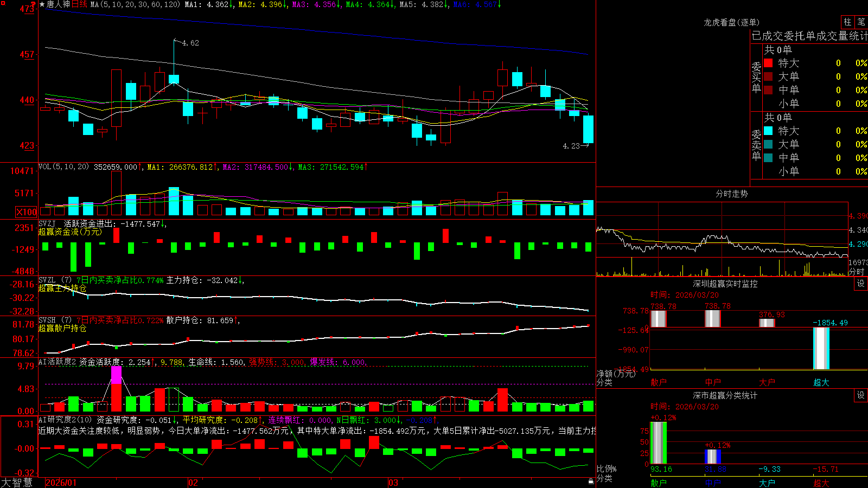Click the lock icon on timeline

(x=591, y=481)
